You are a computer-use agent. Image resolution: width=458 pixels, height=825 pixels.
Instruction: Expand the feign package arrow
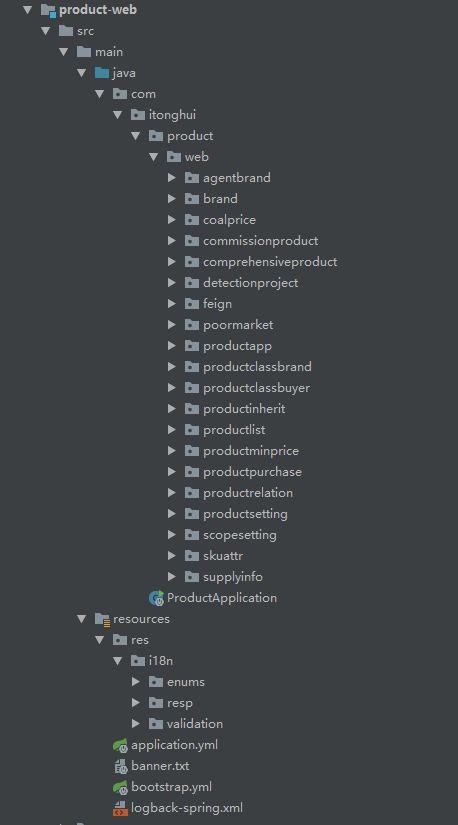tap(172, 304)
